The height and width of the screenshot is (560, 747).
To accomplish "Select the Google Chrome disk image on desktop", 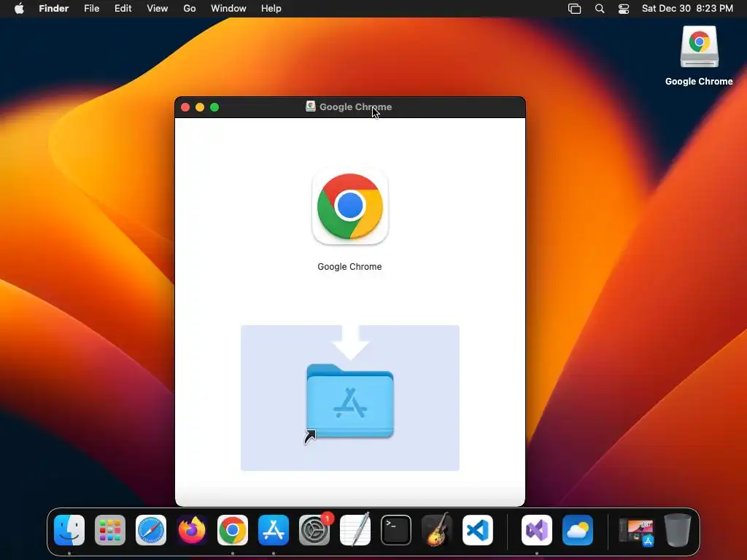I will pyautogui.click(x=699, y=47).
